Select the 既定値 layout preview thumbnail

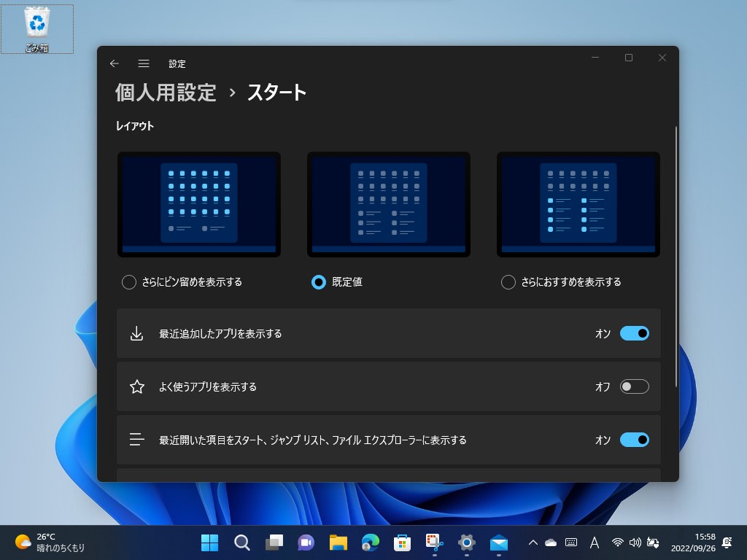pyautogui.click(x=388, y=204)
